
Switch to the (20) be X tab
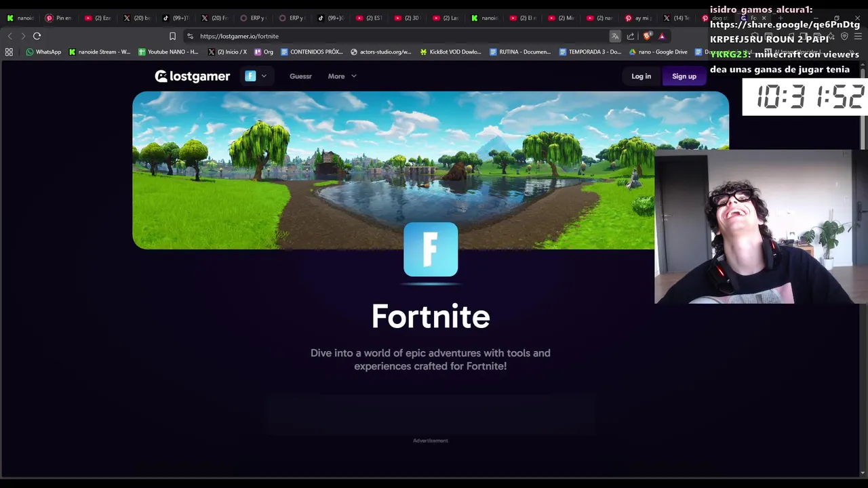136,18
